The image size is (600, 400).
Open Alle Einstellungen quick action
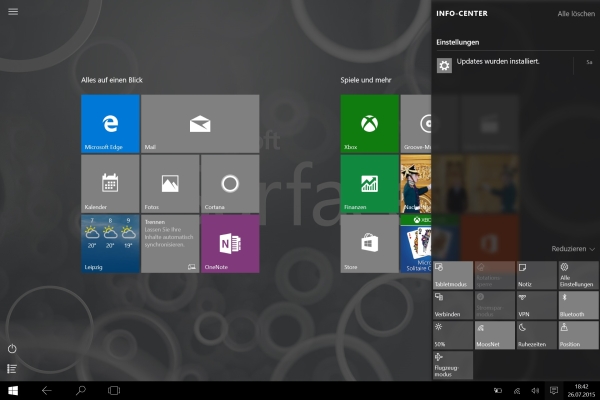tap(578, 275)
